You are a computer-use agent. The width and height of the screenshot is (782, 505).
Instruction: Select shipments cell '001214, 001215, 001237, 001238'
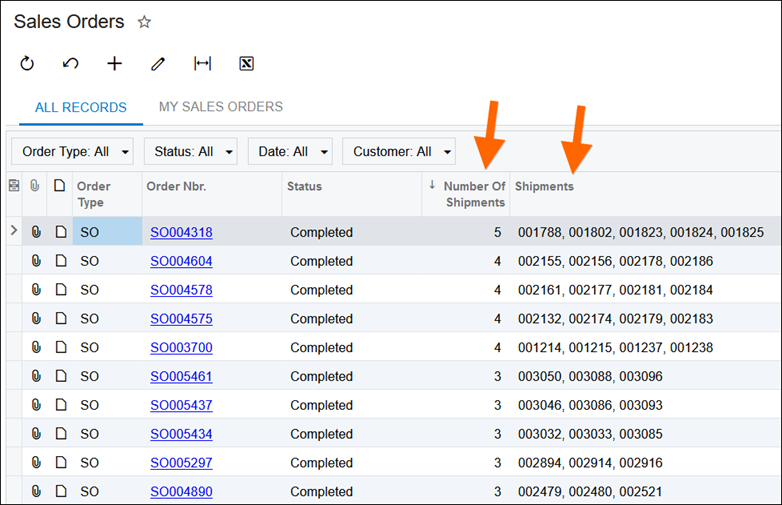(645, 347)
